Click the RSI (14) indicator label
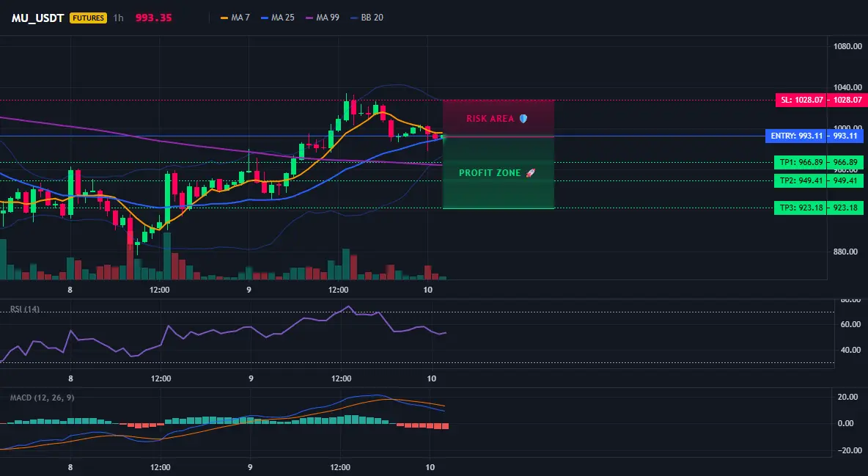Viewport: 868px width, 476px height. click(25, 310)
